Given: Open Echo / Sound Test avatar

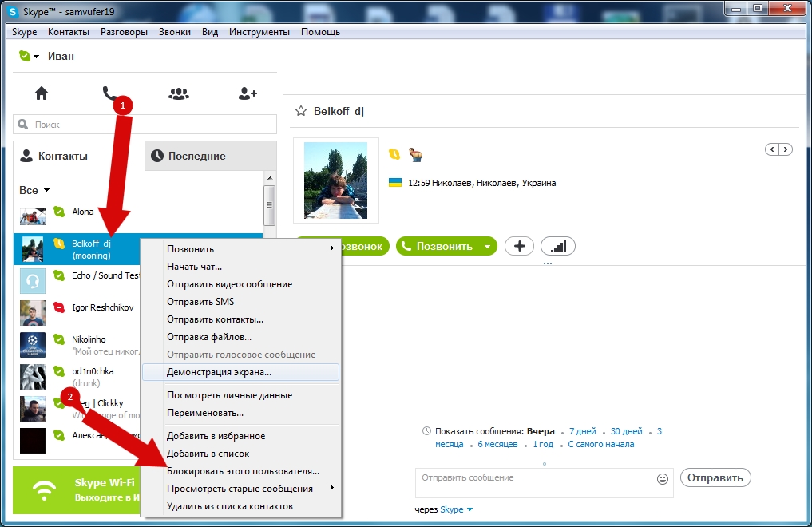Looking at the screenshot, I should tap(33, 281).
